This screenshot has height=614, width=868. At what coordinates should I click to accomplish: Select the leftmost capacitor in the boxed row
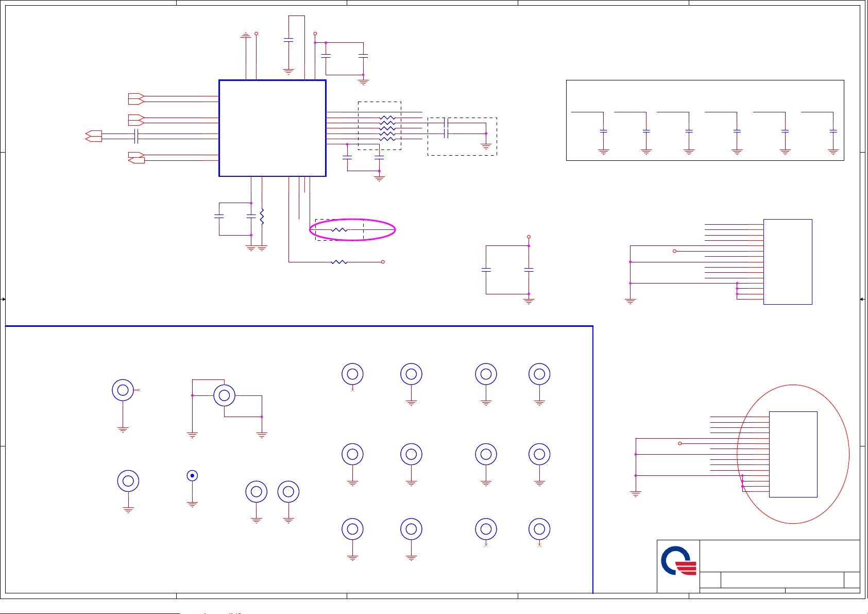[x=604, y=131]
